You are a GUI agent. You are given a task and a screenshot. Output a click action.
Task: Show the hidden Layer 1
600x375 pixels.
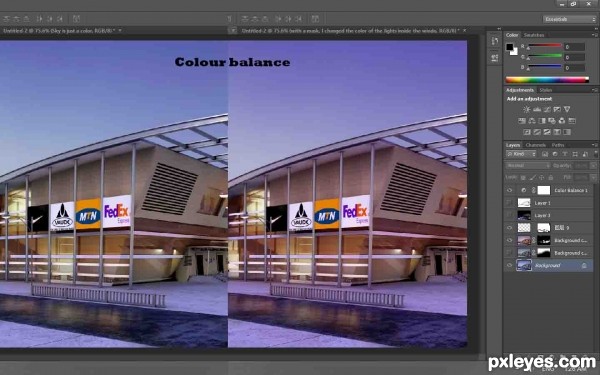pos(509,203)
